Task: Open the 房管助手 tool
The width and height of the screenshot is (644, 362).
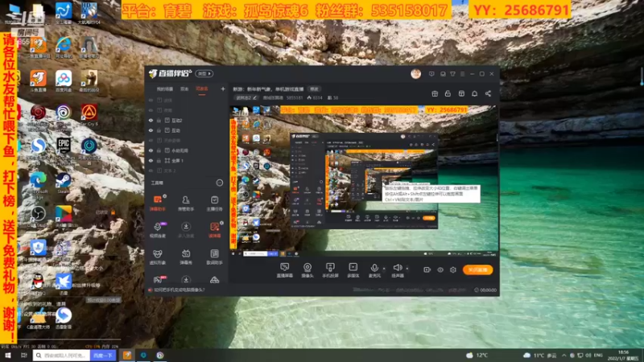Action: (x=186, y=203)
